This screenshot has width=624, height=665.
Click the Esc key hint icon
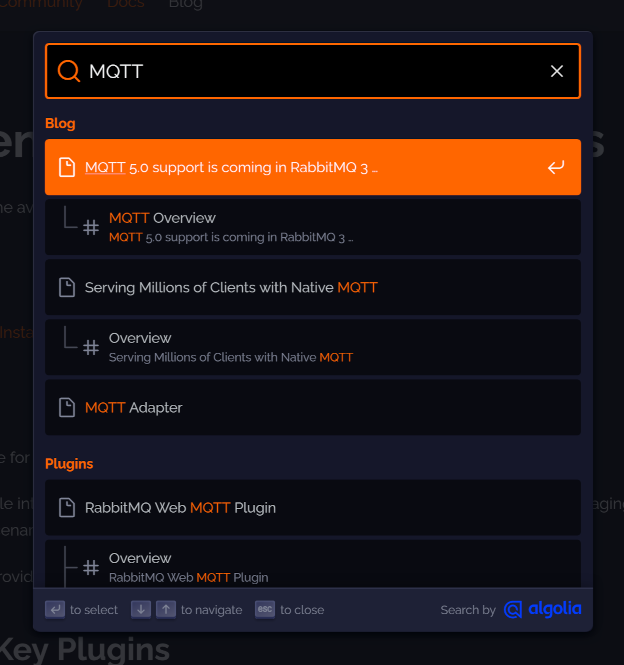(265, 609)
